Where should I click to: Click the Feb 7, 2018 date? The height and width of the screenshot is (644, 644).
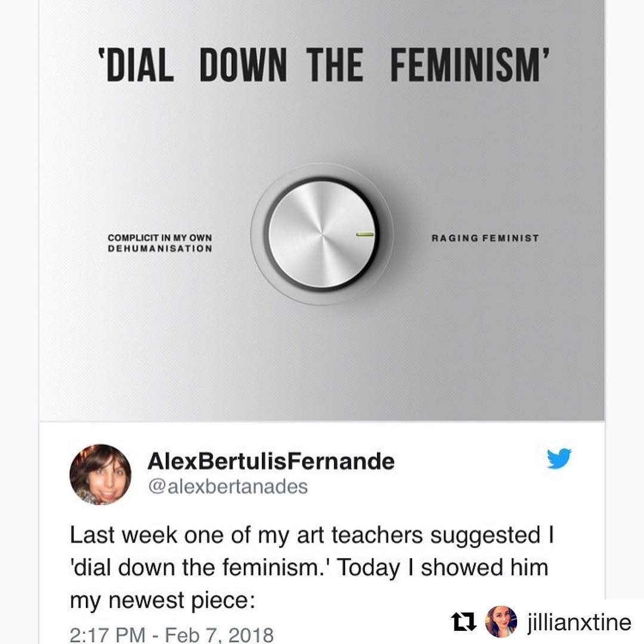(219, 634)
